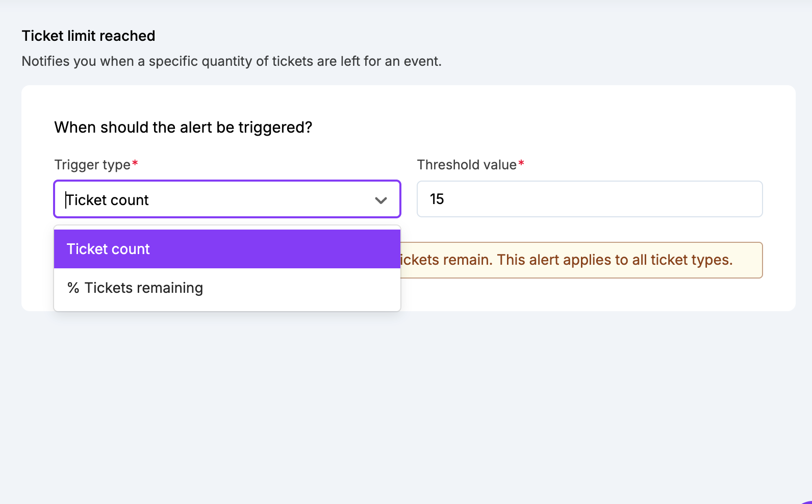The height and width of the screenshot is (504, 812).
Task: Click the red asterisk beside Trigger type
Action: pyautogui.click(x=135, y=164)
